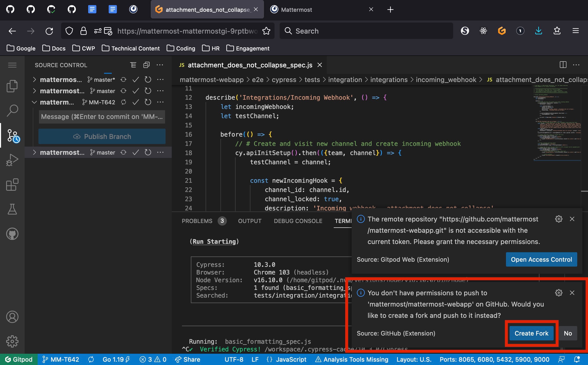Click the Create Fork button
The image size is (588, 365).
[x=531, y=333]
